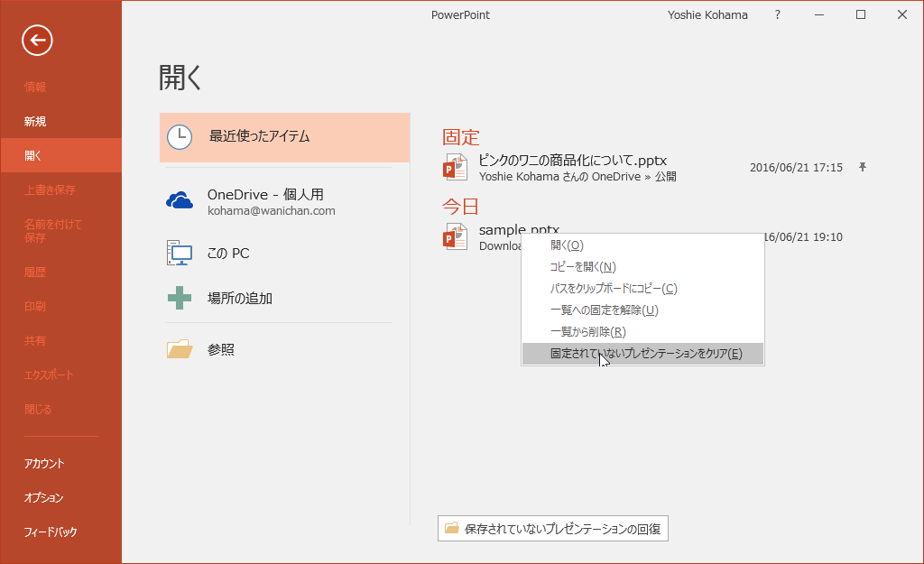Click the help question mark icon
This screenshot has width=924, height=564.
click(777, 14)
